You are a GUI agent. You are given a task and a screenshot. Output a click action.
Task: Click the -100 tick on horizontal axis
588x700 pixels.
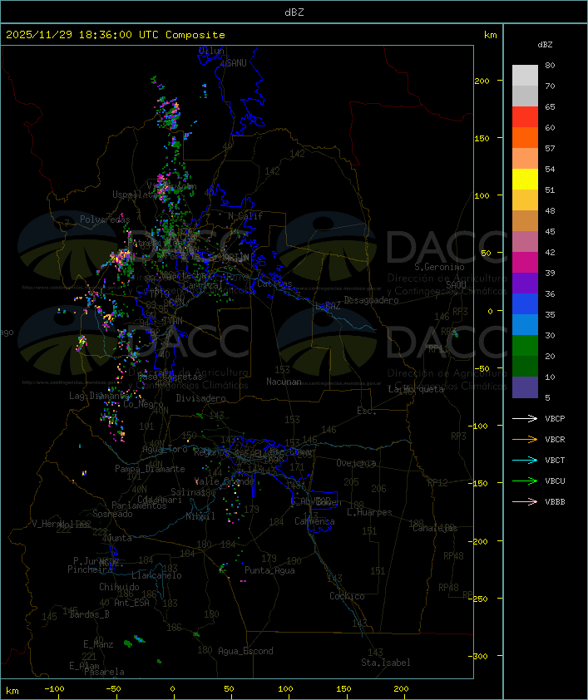54,689
